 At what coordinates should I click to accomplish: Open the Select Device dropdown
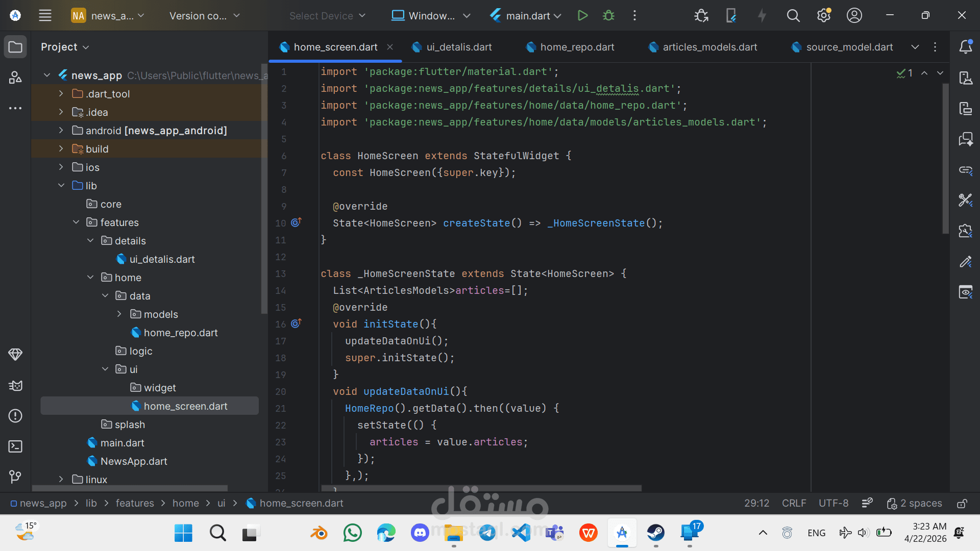(x=327, y=16)
